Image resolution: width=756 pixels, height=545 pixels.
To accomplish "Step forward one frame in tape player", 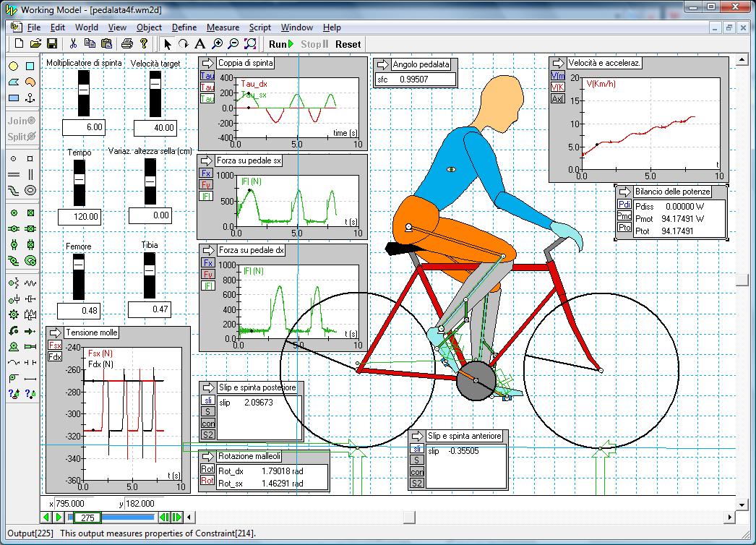I will coord(177,517).
